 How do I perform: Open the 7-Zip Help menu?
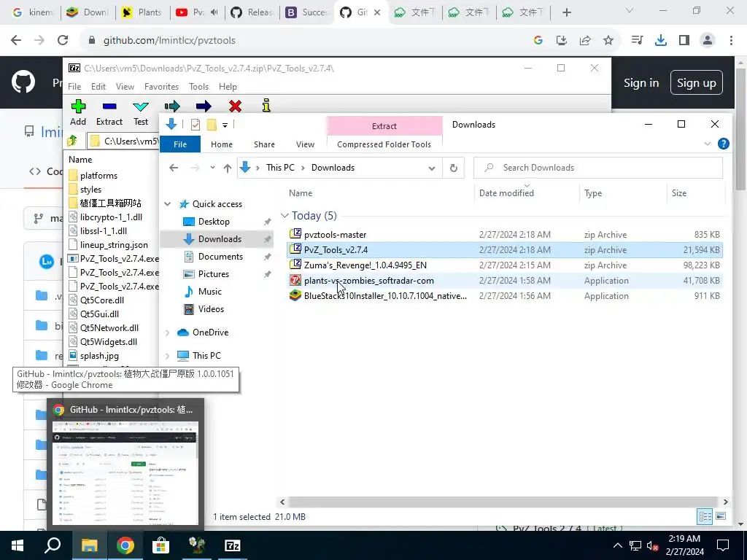(x=228, y=87)
